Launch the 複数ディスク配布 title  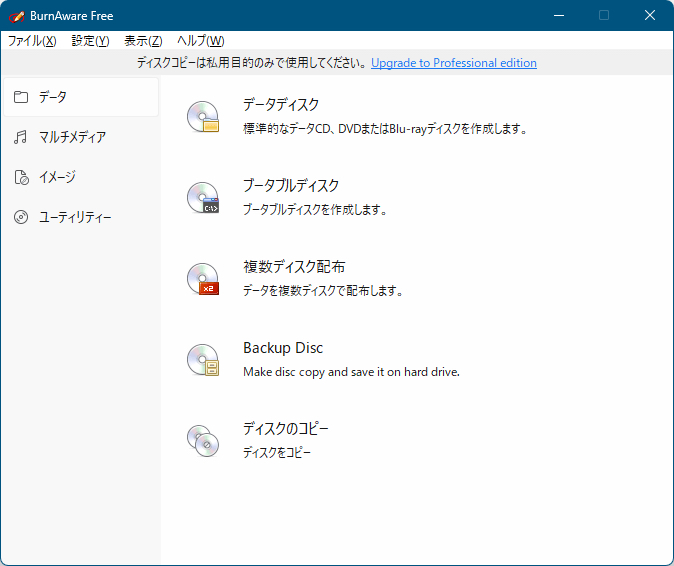click(294, 266)
